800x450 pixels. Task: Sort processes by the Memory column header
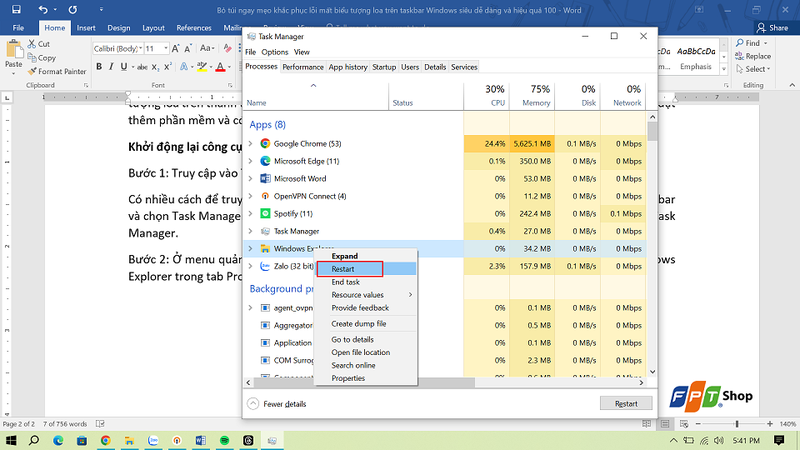[x=532, y=96]
